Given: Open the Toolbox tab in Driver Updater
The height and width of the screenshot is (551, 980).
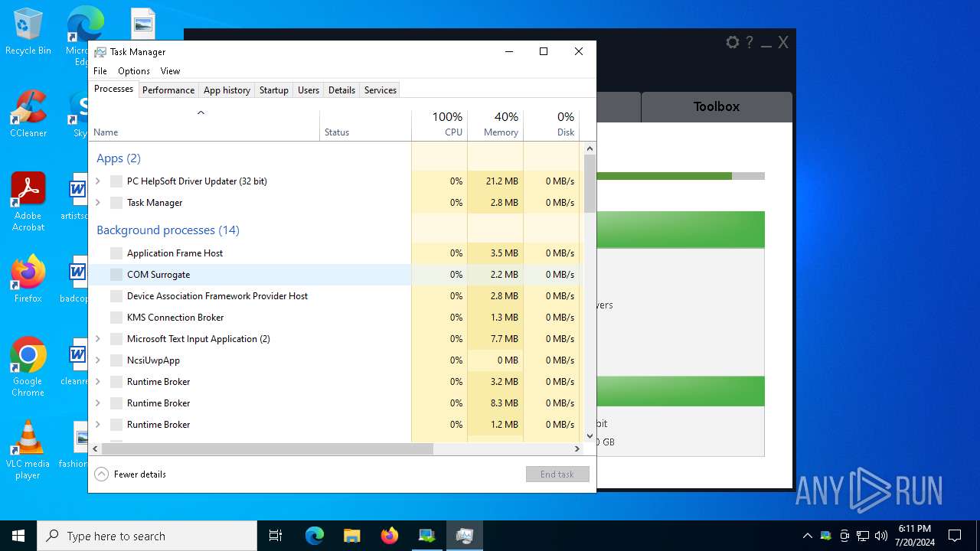Looking at the screenshot, I should click(717, 107).
